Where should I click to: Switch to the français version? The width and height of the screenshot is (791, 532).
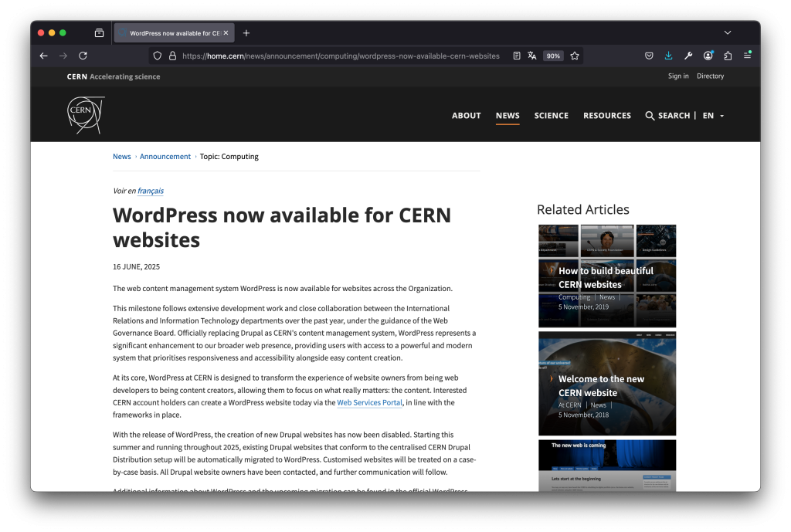coord(151,191)
